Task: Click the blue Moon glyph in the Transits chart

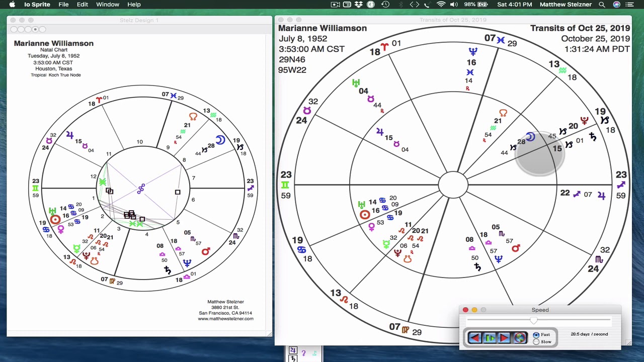Action: click(531, 136)
